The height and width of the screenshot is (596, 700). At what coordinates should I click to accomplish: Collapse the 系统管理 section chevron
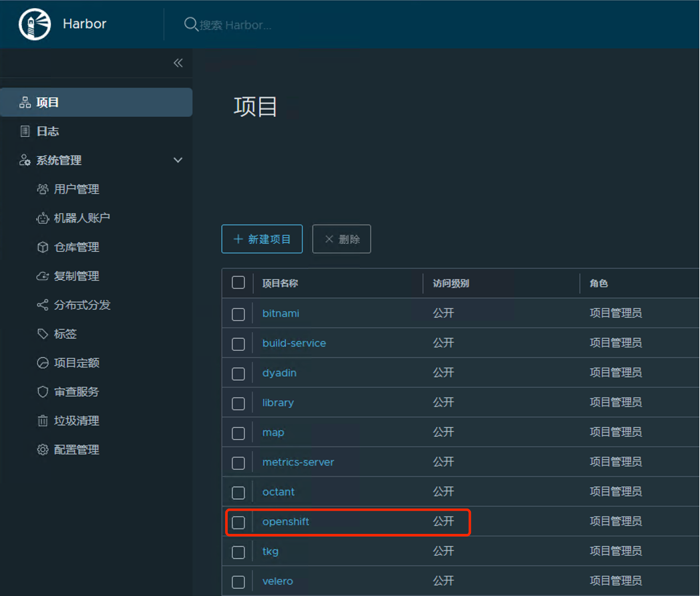(x=178, y=160)
